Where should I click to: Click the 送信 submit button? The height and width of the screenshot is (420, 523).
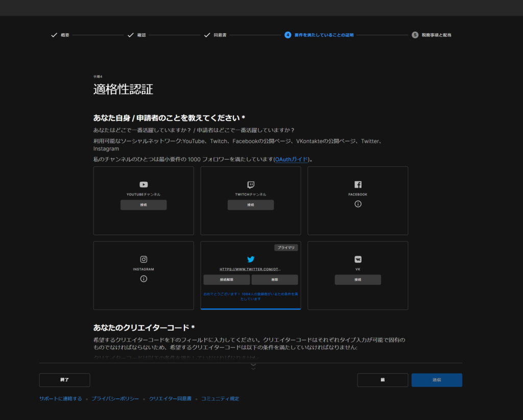tap(437, 380)
